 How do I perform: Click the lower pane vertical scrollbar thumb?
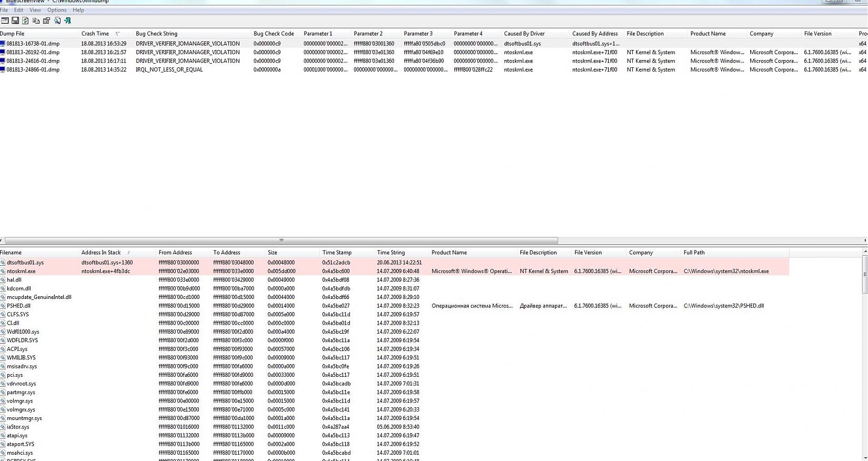coord(865,275)
